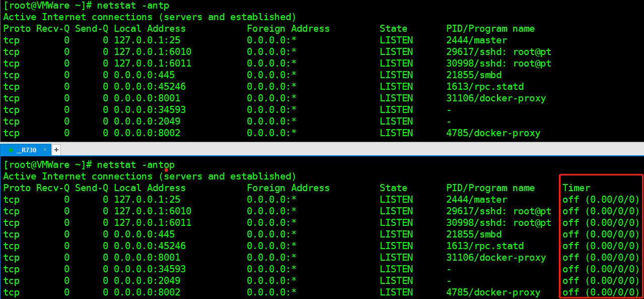Select 'State' header in the lower terminal
This screenshot has width=644, height=299.
click(x=393, y=188)
